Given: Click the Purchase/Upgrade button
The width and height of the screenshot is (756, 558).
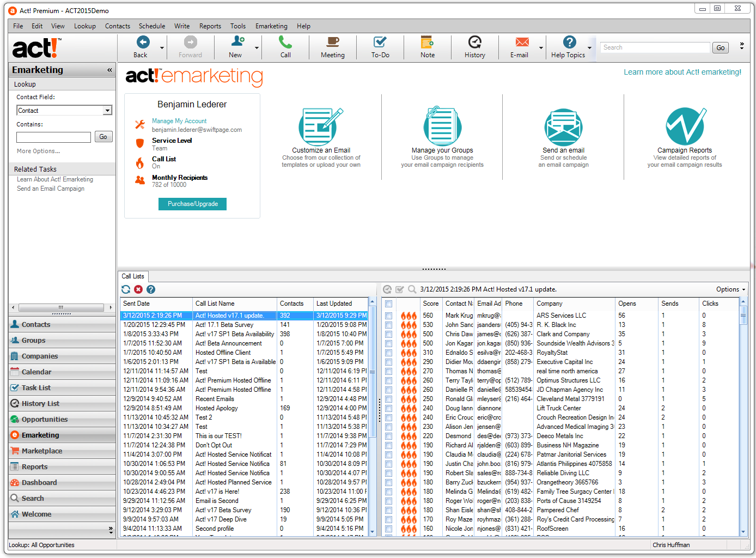Looking at the screenshot, I should tap(192, 204).
